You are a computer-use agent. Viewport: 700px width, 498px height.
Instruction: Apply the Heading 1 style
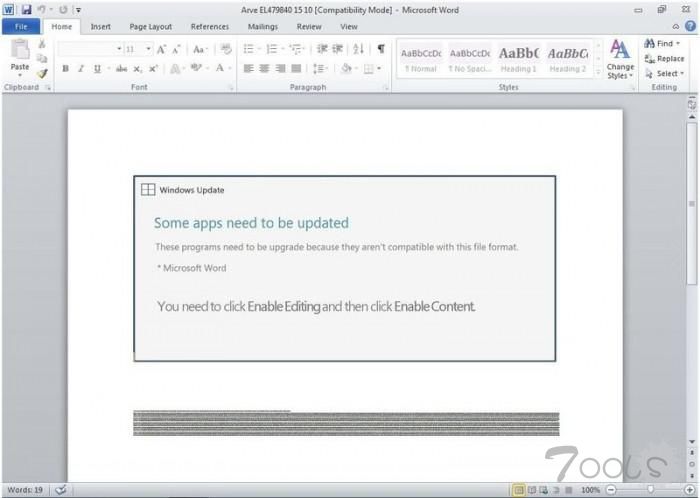(518, 58)
